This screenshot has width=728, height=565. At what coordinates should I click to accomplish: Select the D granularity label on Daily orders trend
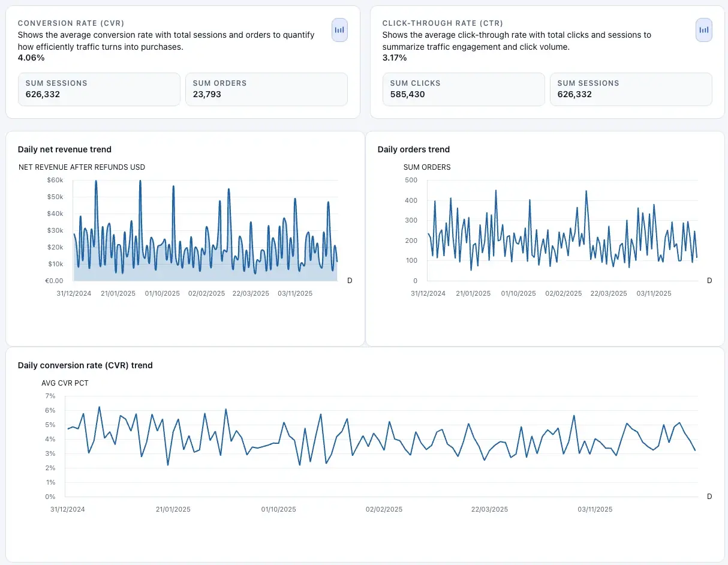pyautogui.click(x=709, y=280)
